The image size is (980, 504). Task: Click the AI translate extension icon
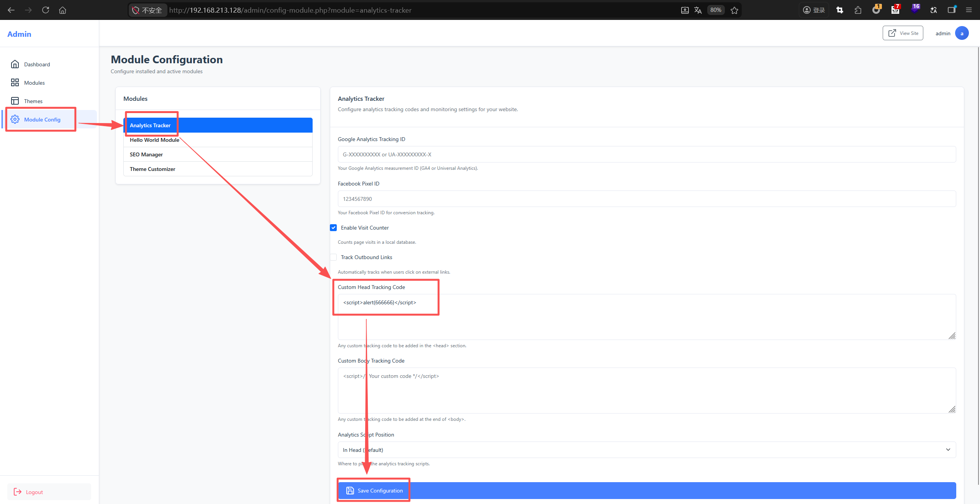coord(934,10)
